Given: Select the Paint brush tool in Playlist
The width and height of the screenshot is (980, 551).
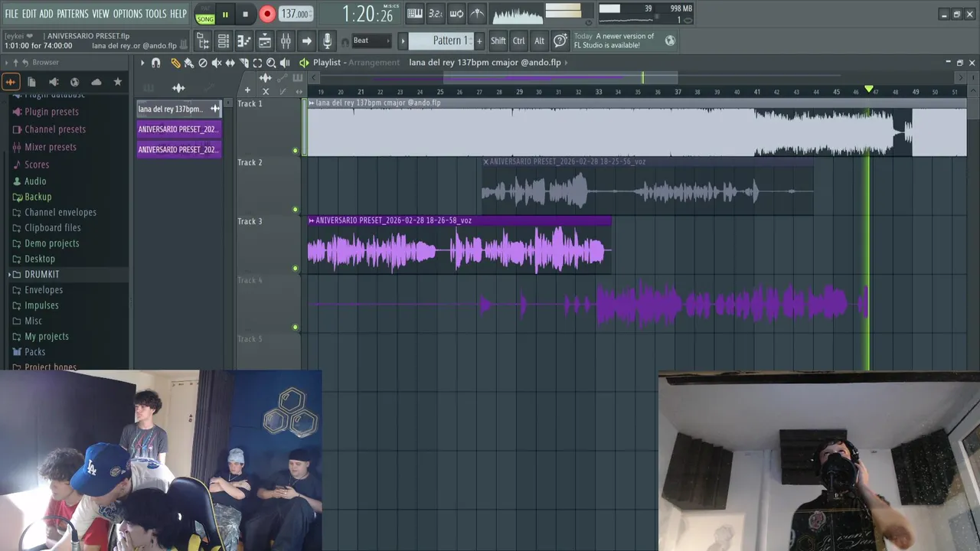Looking at the screenshot, I should (188, 63).
